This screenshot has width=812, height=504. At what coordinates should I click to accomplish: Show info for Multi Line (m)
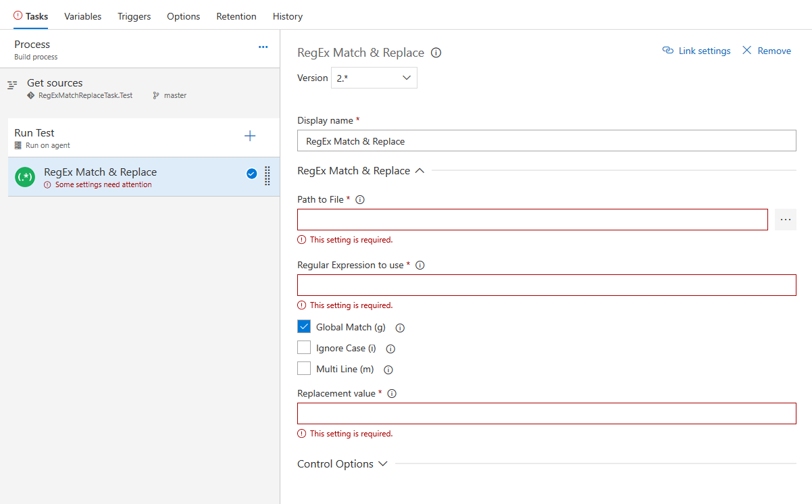(x=388, y=370)
